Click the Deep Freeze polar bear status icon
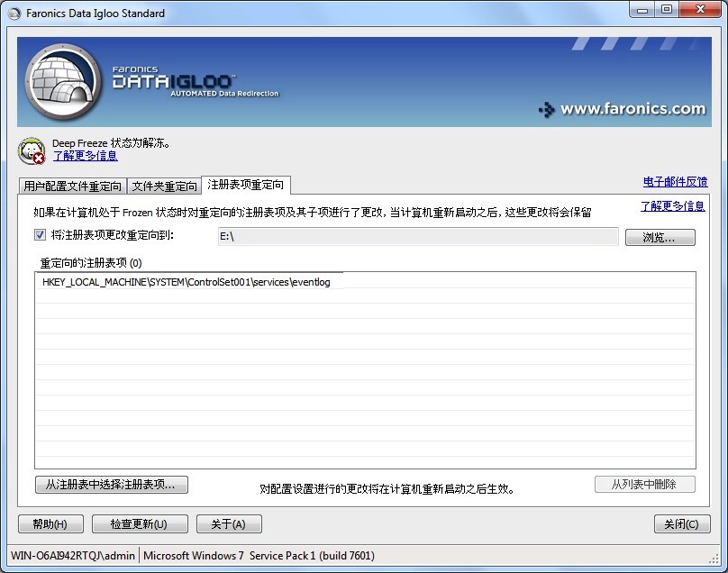Screen dimensions: 728x573 pos(32,150)
